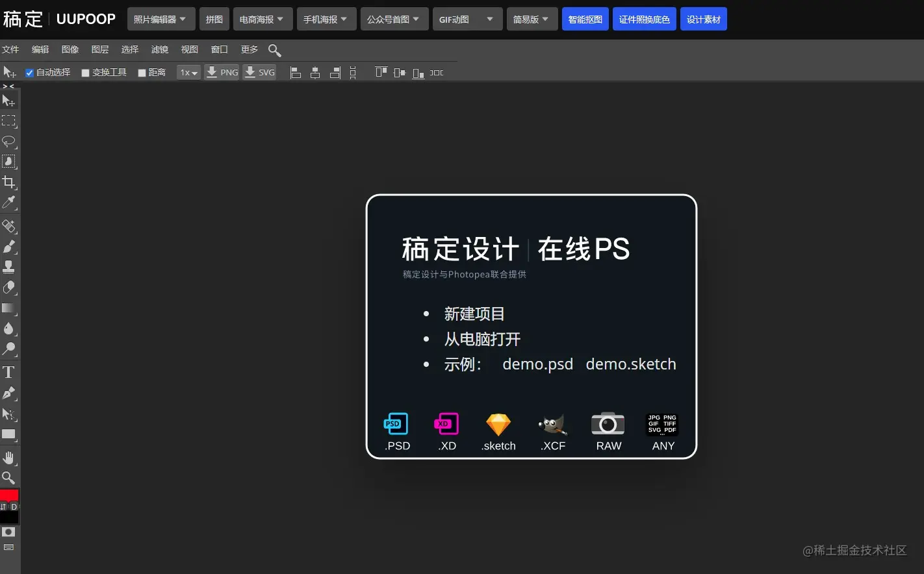Image resolution: width=924 pixels, height=574 pixels.
Task: Open the 窗口 menu
Action: pos(220,49)
